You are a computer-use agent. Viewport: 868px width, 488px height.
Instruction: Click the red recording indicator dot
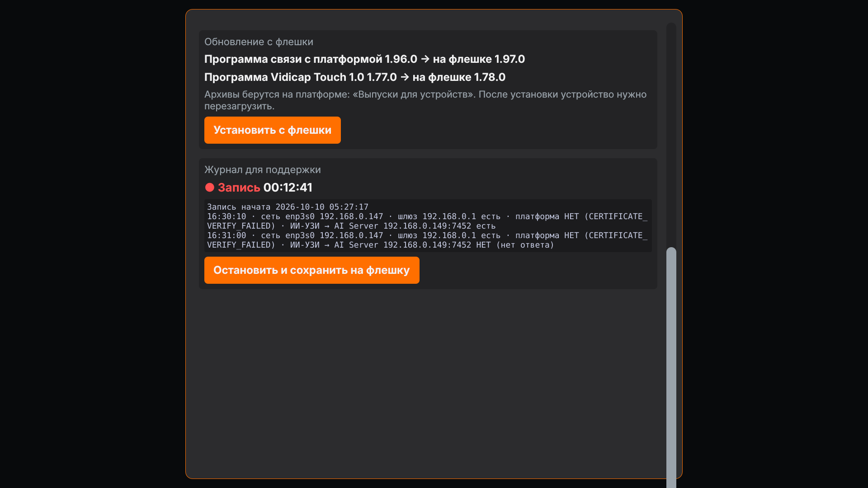tap(209, 188)
